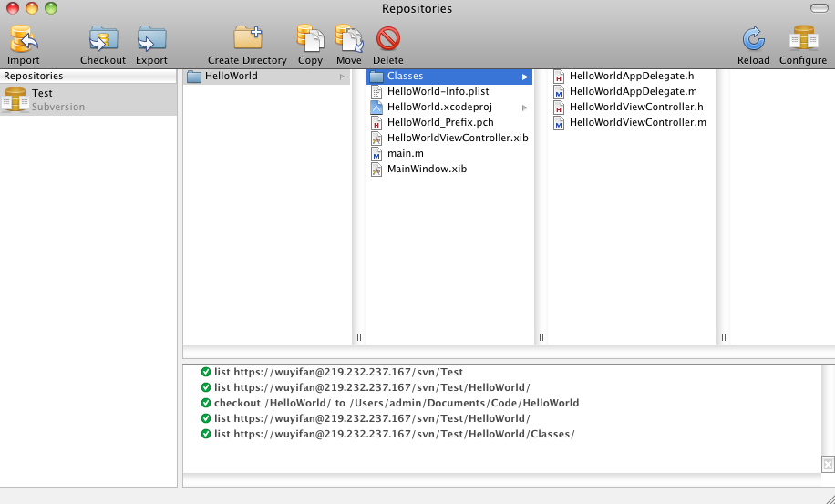The image size is (835, 504).
Task: Click the Repositories sidebar header
Action: click(88, 77)
